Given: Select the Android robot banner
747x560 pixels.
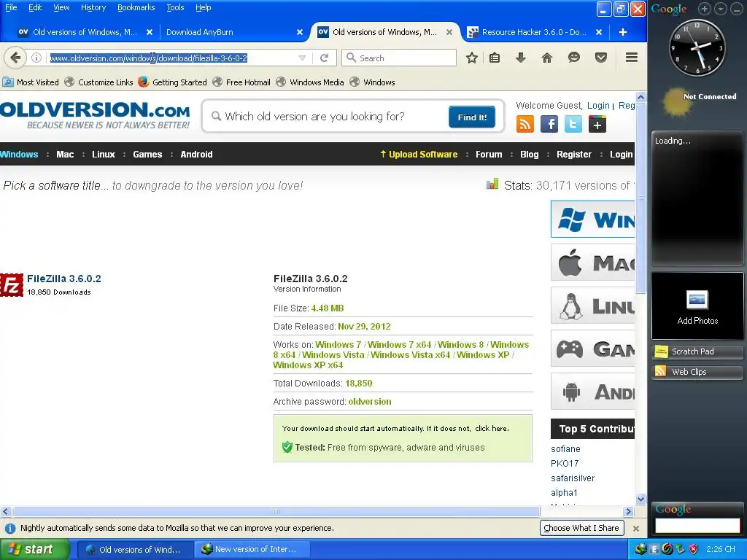Looking at the screenshot, I should click(x=592, y=392).
